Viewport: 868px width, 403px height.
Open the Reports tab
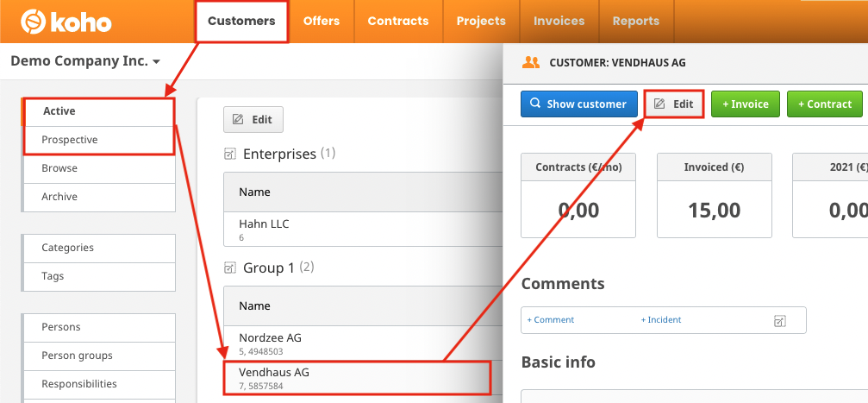636,21
